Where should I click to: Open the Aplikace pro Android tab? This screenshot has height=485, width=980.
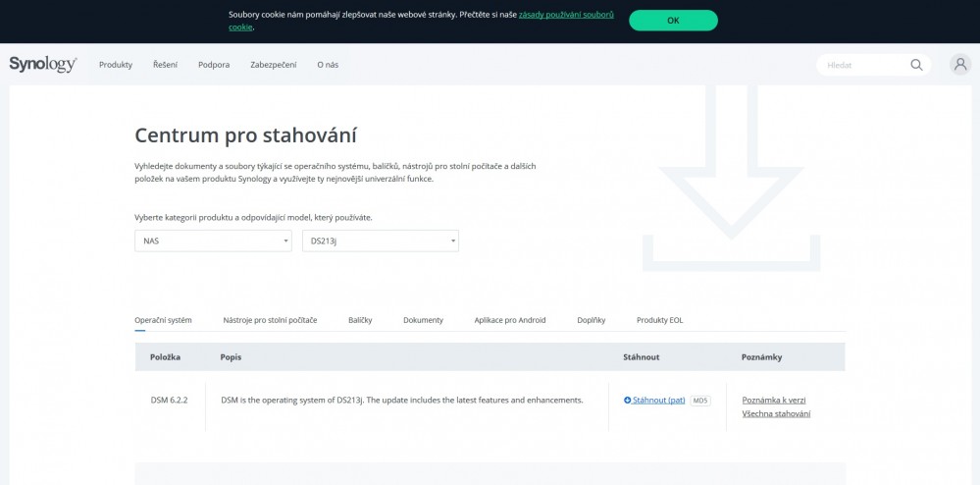point(510,320)
